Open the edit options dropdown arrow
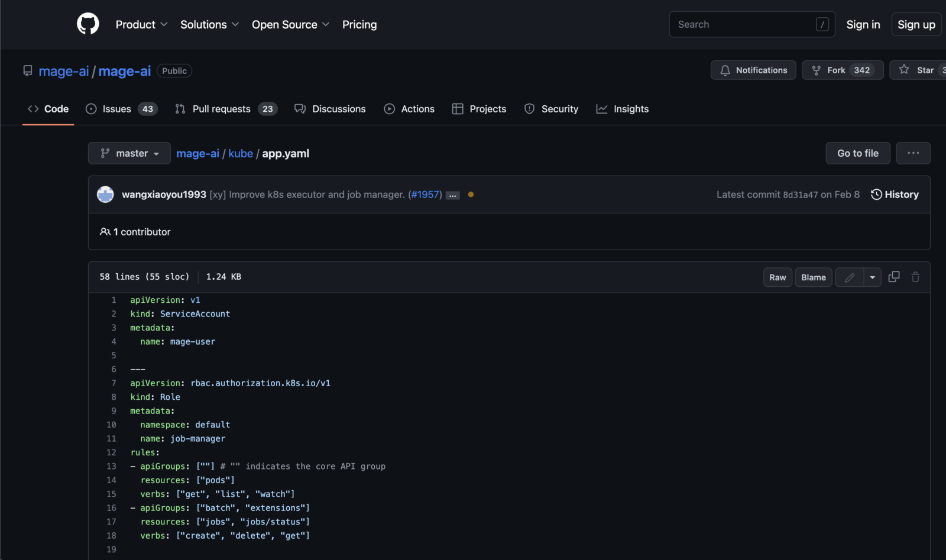 coord(872,277)
